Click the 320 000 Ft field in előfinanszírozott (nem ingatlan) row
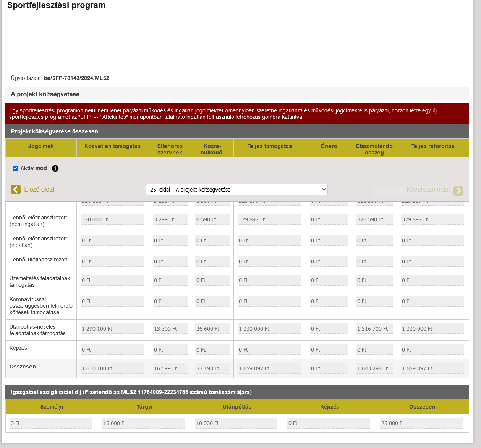Image resolution: width=481 pixels, height=448 pixels. click(112, 219)
